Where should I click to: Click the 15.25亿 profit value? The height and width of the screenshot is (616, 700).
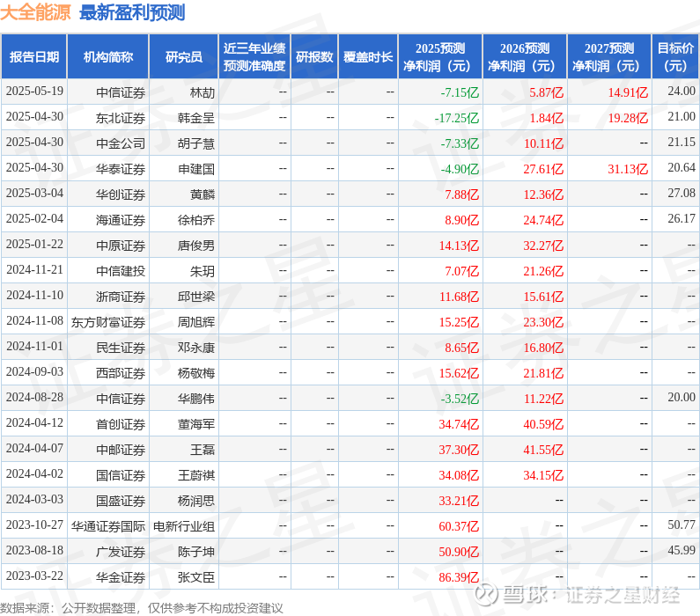(459, 322)
